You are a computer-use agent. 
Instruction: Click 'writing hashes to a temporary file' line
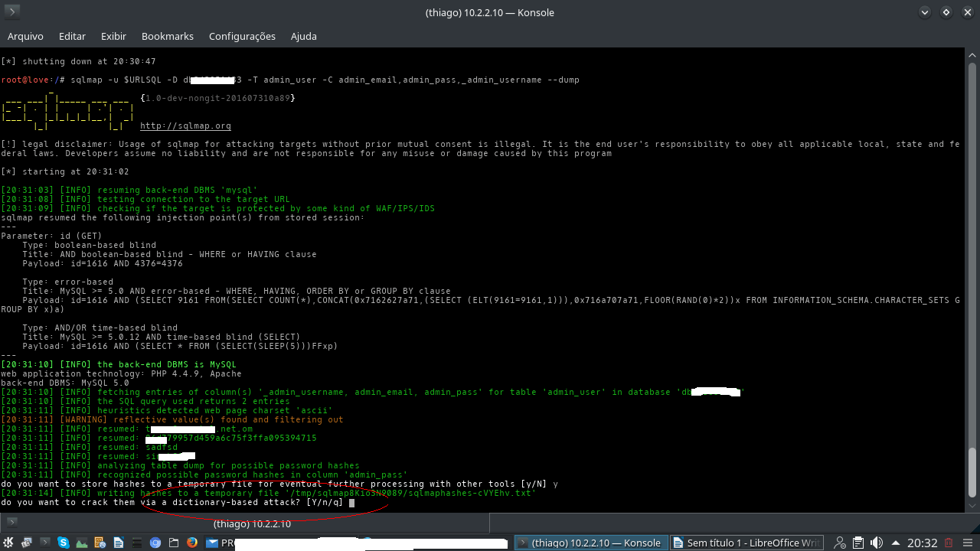click(269, 493)
